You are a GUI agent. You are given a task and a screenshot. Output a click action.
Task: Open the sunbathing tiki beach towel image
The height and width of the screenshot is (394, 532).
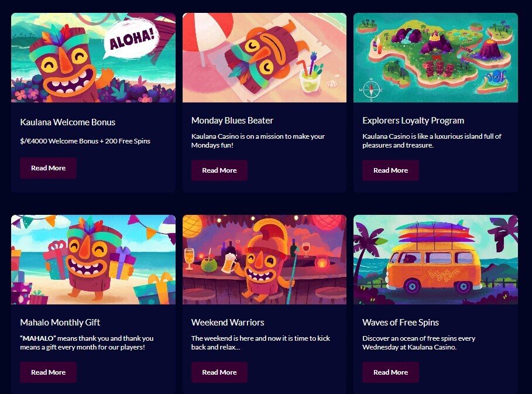tap(265, 58)
